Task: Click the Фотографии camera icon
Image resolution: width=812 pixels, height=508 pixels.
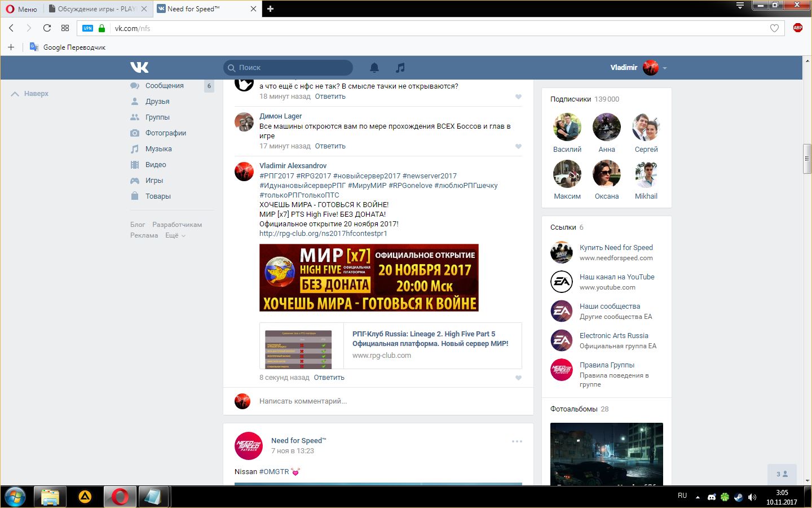Action: tap(135, 133)
